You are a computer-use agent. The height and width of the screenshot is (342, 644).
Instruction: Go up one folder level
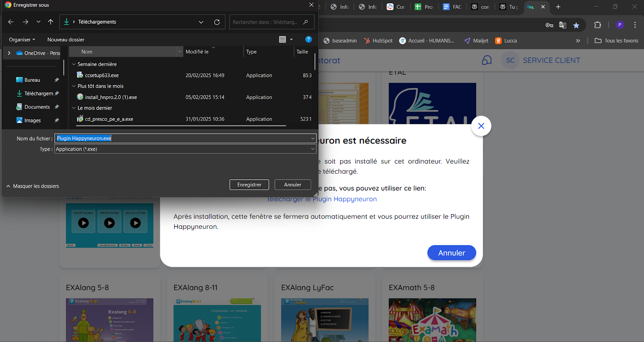point(50,22)
